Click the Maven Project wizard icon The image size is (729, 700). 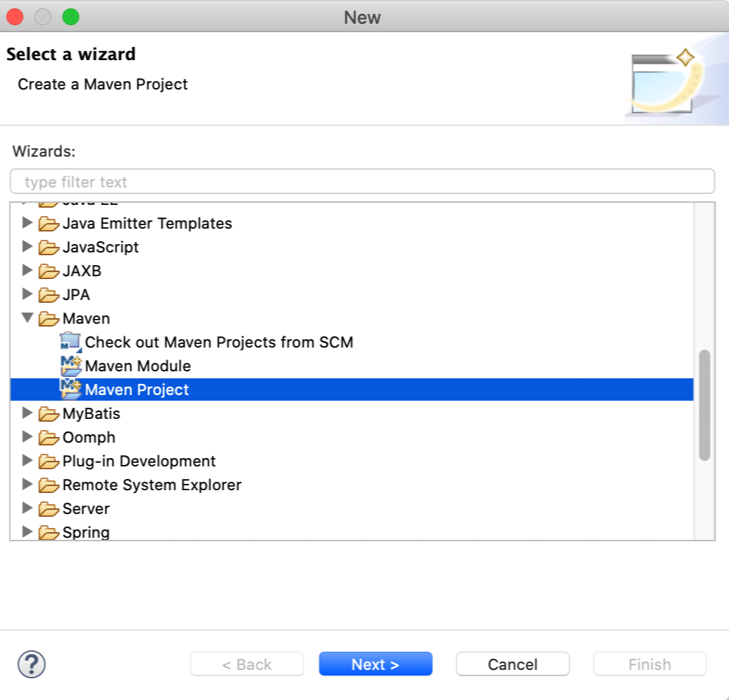pos(71,389)
